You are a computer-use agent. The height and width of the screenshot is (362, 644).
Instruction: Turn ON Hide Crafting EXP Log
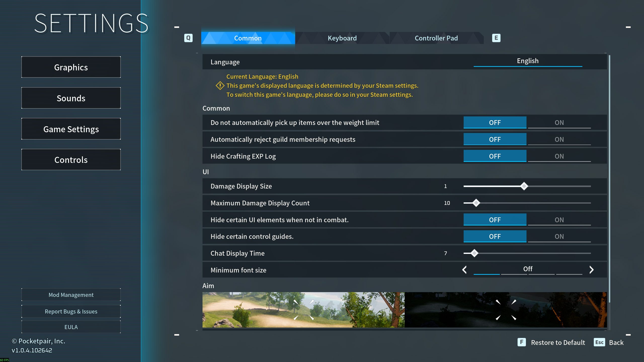559,156
